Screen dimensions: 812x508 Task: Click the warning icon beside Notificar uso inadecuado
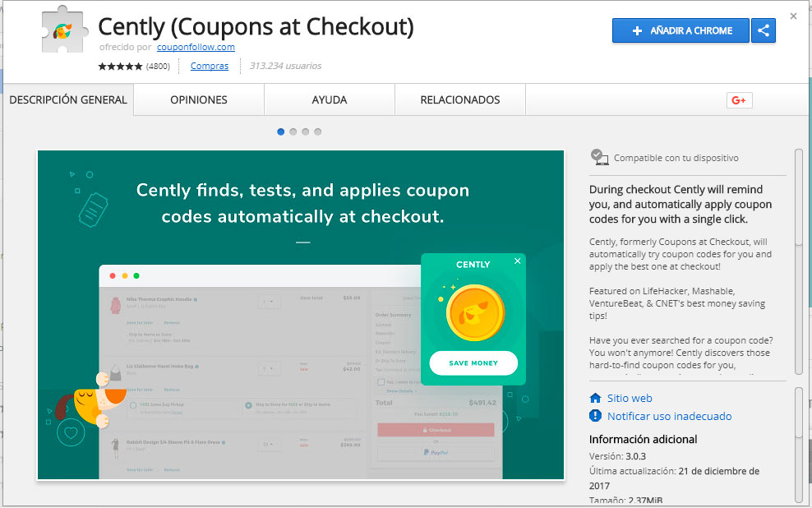point(596,416)
